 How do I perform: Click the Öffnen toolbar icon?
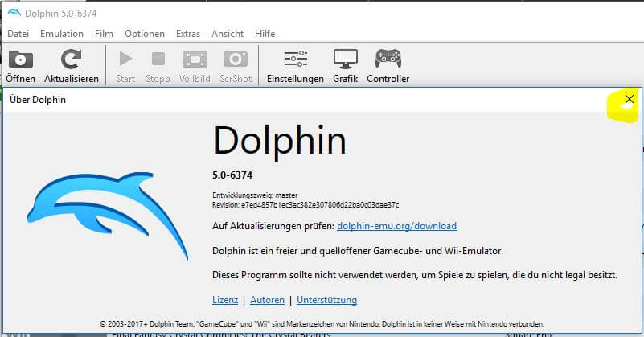pos(20,60)
